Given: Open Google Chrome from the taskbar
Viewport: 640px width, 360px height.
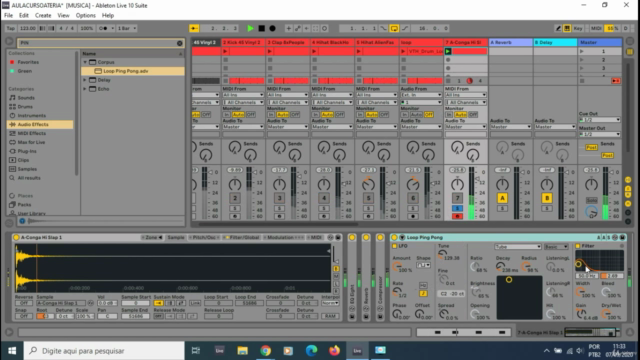Looking at the screenshot, I should click(x=265, y=351).
